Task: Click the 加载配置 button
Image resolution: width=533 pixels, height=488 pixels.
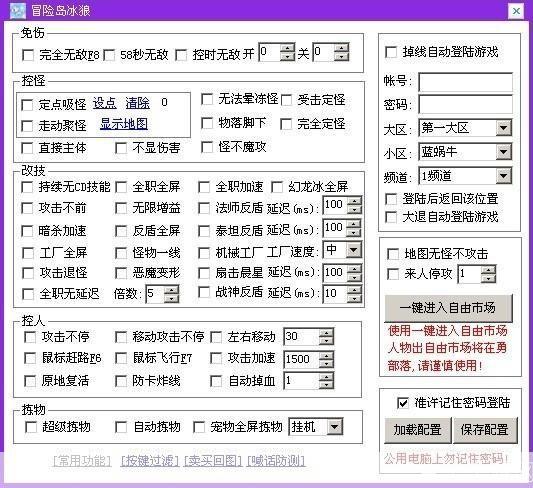Action: pos(417,430)
